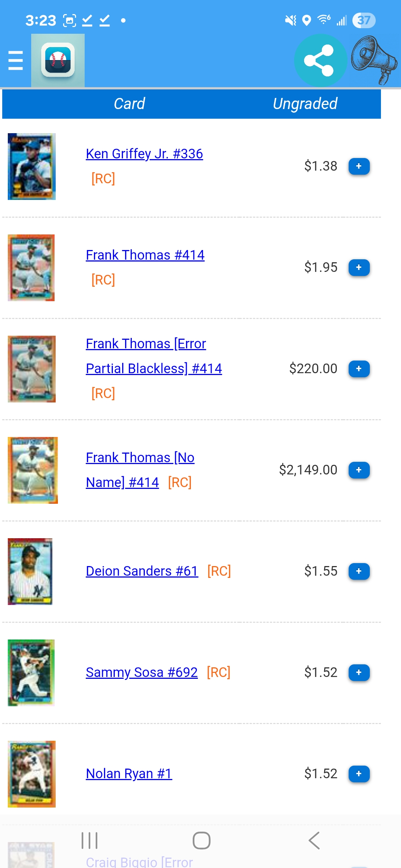Open the hamburger menu
Image resolution: width=401 pixels, height=868 pixels.
pos(16,60)
